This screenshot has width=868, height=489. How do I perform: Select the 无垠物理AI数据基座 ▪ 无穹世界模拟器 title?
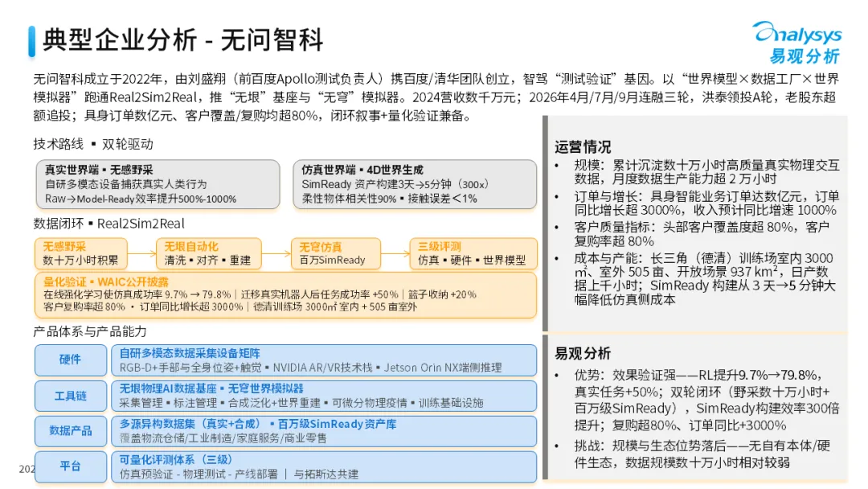211,388
